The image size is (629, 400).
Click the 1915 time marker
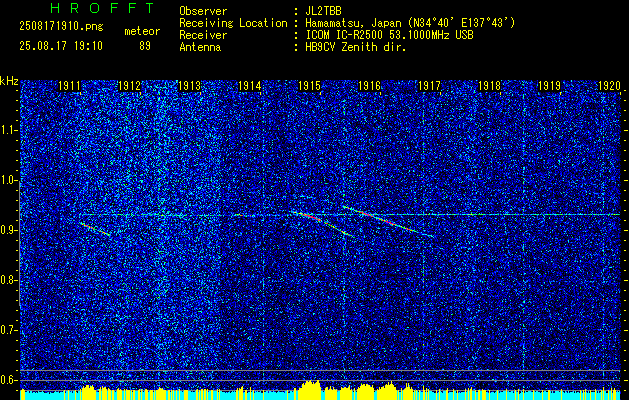[x=309, y=85]
